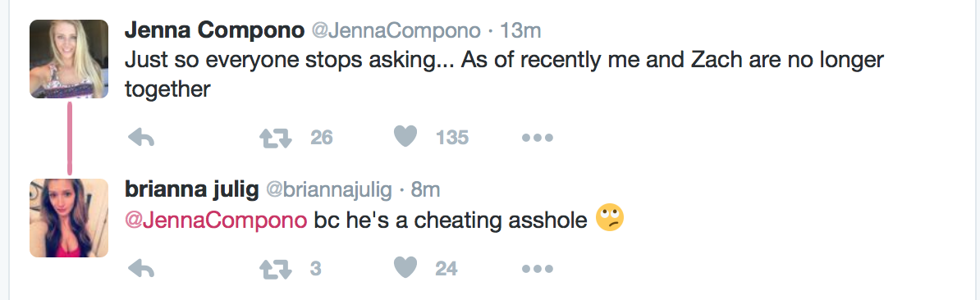Like brianna julig's reply with heart icon
980x300 pixels.
pyautogui.click(x=405, y=268)
